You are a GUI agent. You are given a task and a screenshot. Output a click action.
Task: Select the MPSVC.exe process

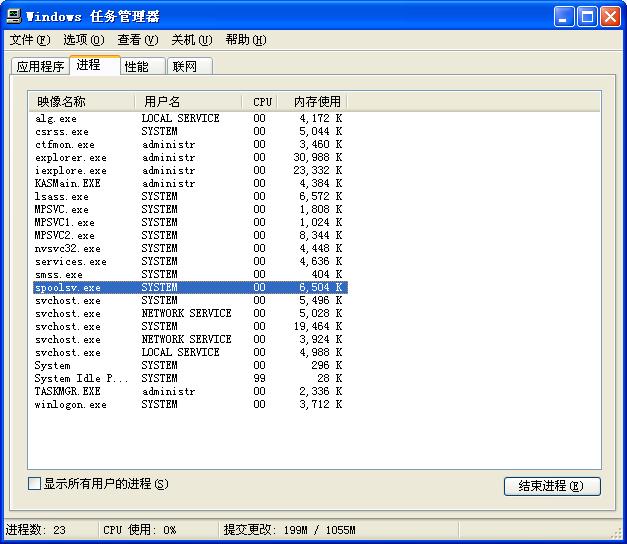point(190,209)
